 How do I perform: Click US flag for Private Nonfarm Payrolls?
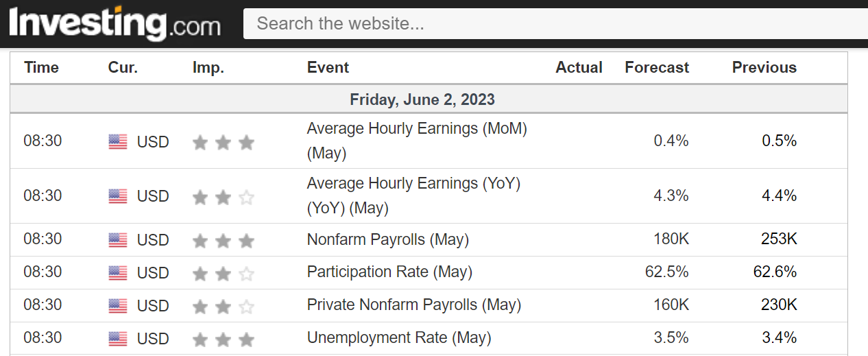(x=118, y=306)
